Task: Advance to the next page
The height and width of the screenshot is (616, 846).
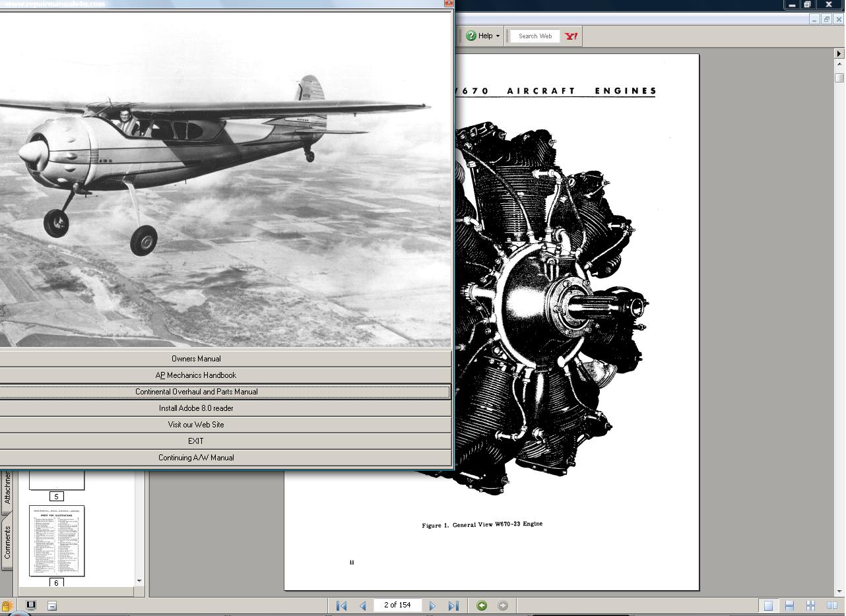Action: pyautogui.click(x=432, y=605)
